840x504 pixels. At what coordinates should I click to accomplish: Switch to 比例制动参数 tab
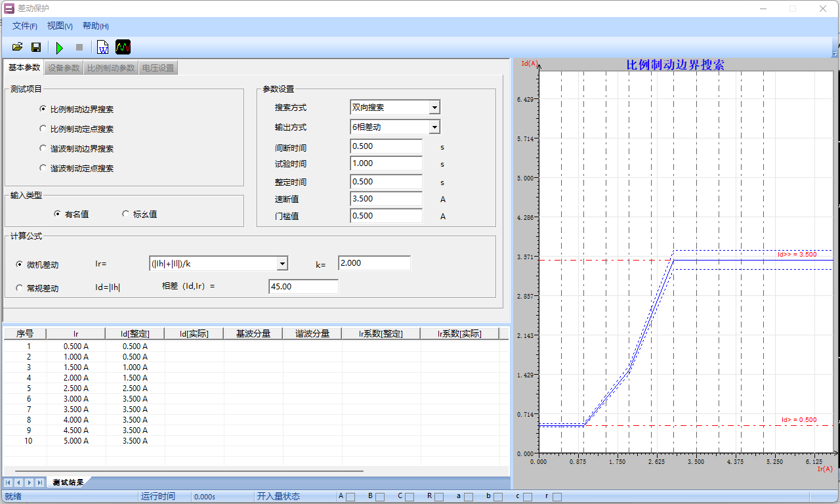(111, 68)
